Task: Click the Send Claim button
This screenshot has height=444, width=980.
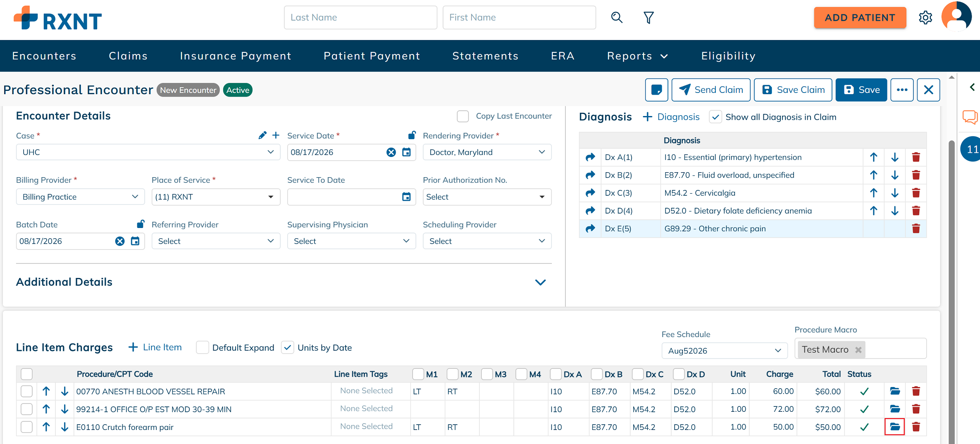Action: (x=711, y=90)
